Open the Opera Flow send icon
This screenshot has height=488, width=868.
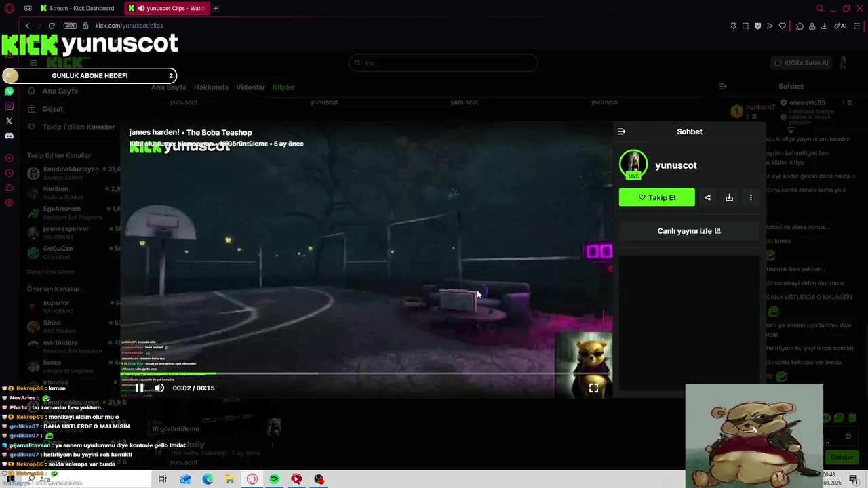click(x=770, y=26)
